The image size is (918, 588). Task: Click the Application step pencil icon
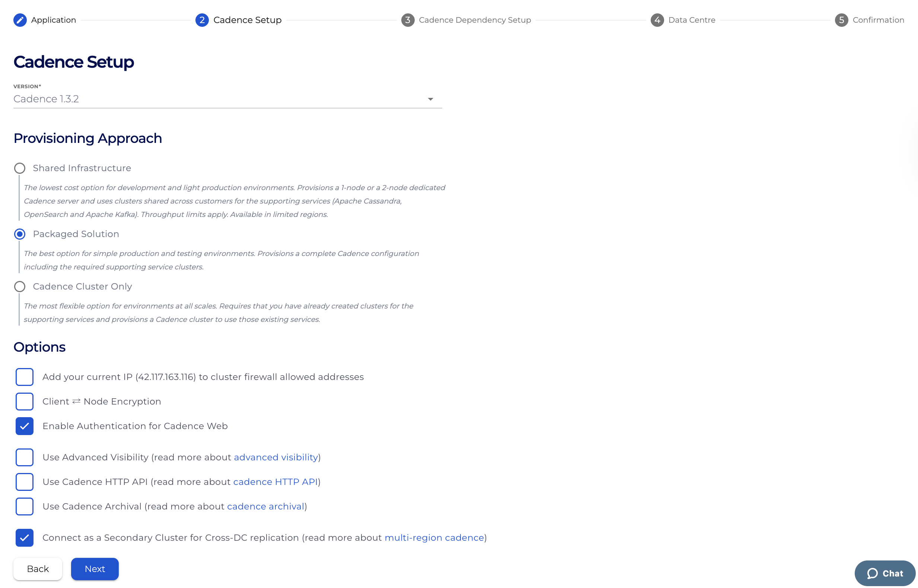pos(20,20)
